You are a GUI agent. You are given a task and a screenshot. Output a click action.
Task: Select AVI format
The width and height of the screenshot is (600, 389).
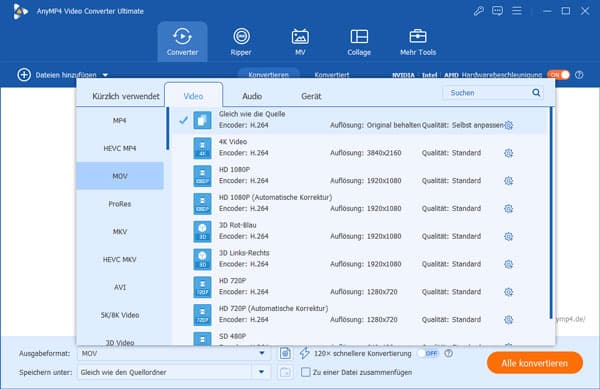[x=120, y=287]
